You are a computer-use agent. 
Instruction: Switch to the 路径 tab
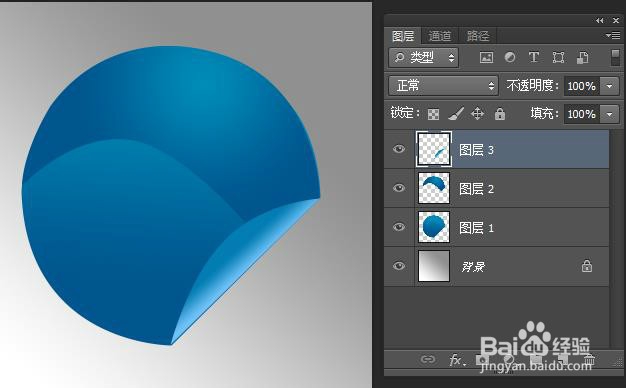coord(477,36)
